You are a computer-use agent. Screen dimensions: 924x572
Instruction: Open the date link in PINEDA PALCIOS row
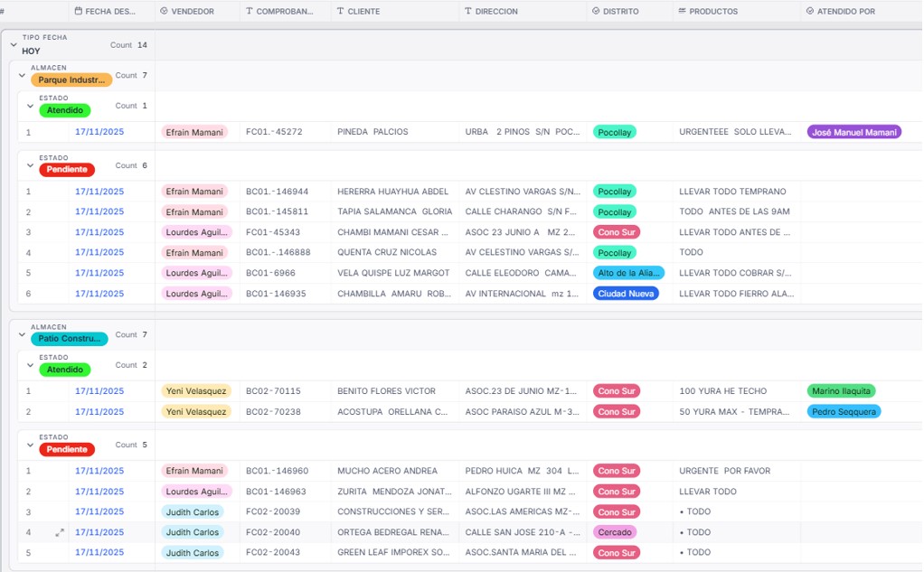pyautogui.click(x=99, y=132)
